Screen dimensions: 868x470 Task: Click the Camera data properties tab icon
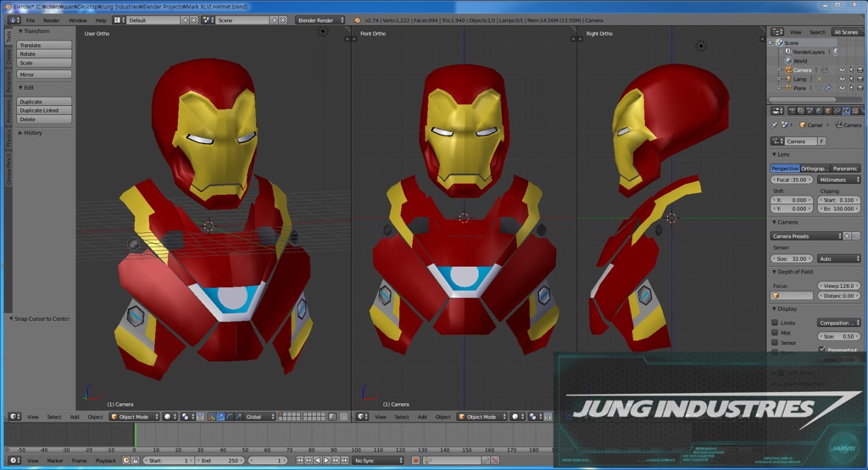(x=846, y=111)
